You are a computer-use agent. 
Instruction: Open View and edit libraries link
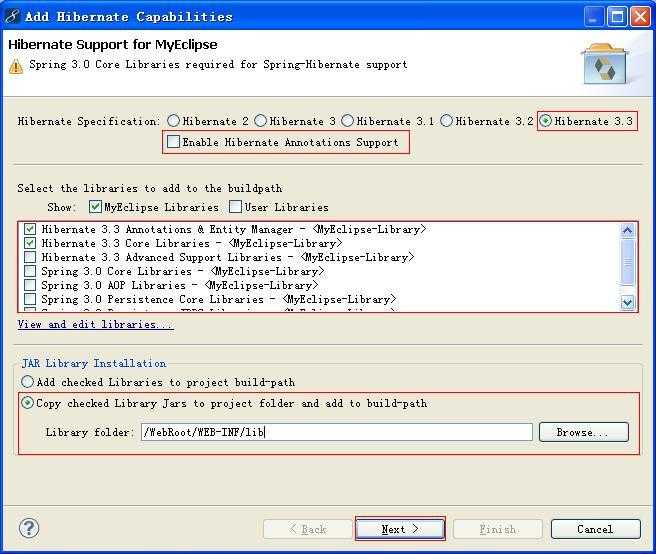(x=96, y=324)
